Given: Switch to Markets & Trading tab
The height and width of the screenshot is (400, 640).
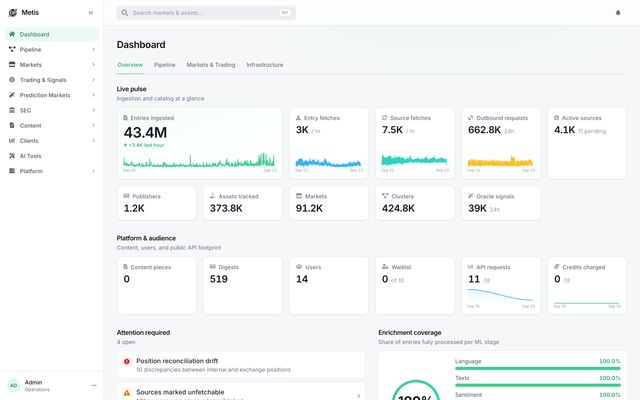Looking at the screenshot, I should (x=211, y=65).
